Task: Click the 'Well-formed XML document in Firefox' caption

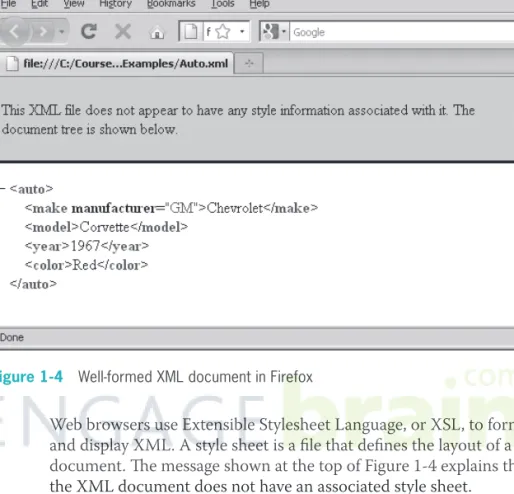Action: 195,377
